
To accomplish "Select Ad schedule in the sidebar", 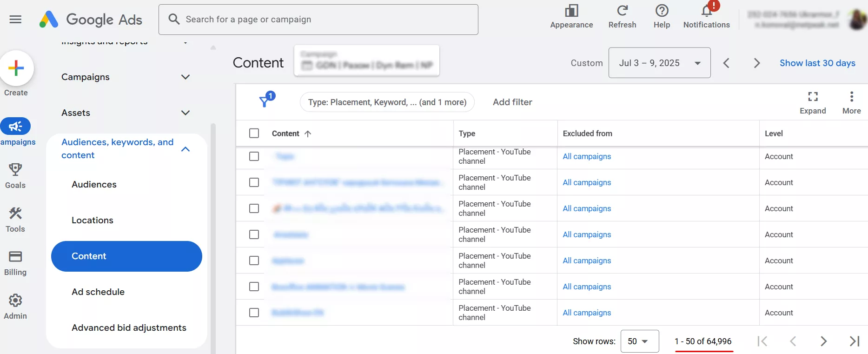I will (x=98, y=292).
